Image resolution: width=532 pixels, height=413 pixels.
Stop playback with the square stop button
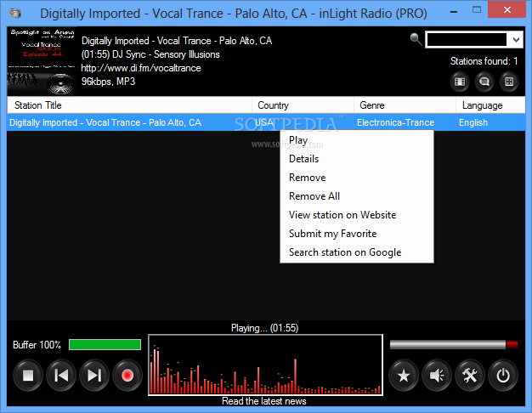point(28,376)
